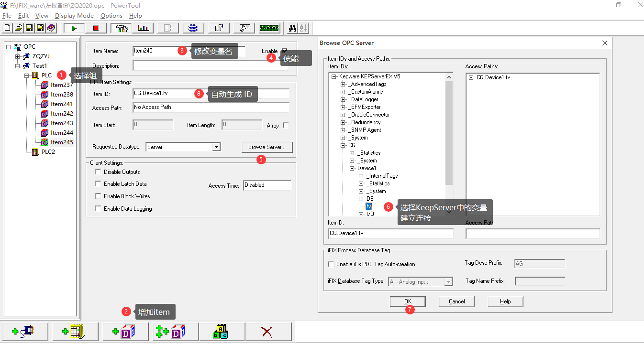
Task: Add a new item using the single D-block icon
Action: (125, 331)
